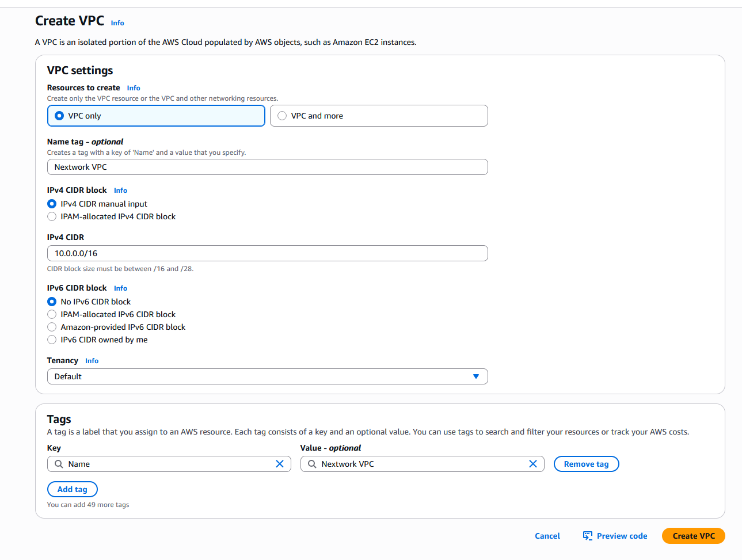This screenshot has width=742, height=560.
Task: Choose IPAM-allocated IPv4 CIDR block
Action: (x=52, y=216)
